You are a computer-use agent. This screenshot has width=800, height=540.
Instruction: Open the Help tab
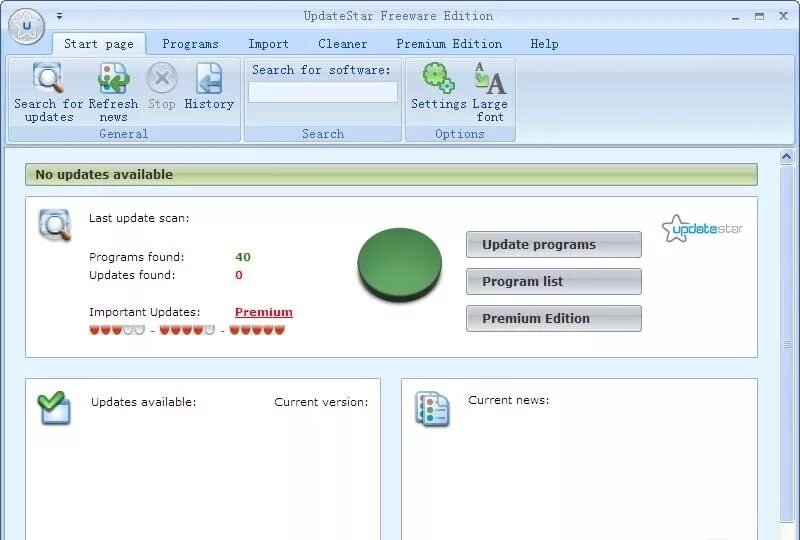[x=544, y=44]
